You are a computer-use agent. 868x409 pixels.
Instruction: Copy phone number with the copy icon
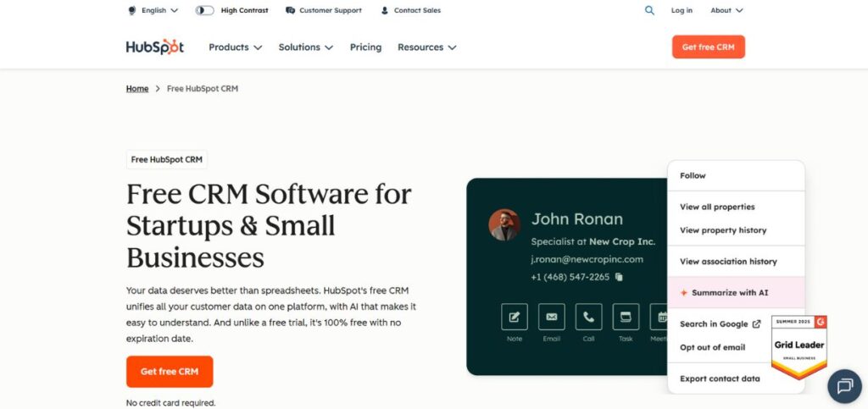[619, 277]
